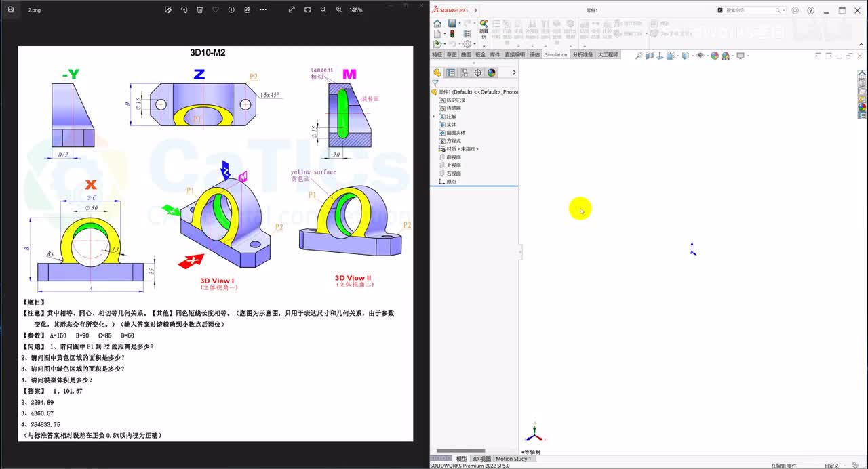Zoom in the image in Photos
Image resolution: width=868 pixels, height=469 pixels.
(x=339, y=9)
